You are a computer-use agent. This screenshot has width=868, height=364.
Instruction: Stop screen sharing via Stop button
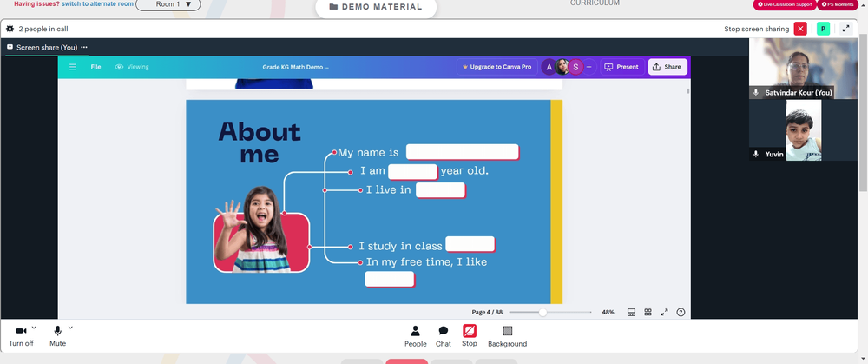(x=470, y=336)
